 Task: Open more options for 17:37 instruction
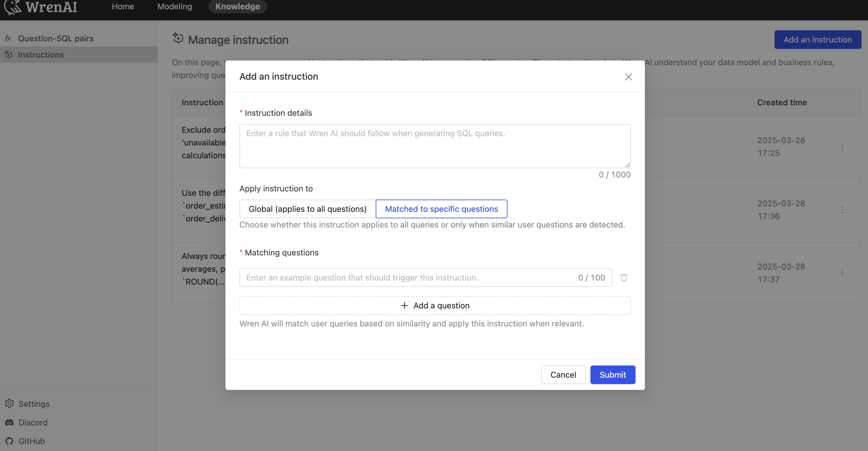[x=842, y=273]
